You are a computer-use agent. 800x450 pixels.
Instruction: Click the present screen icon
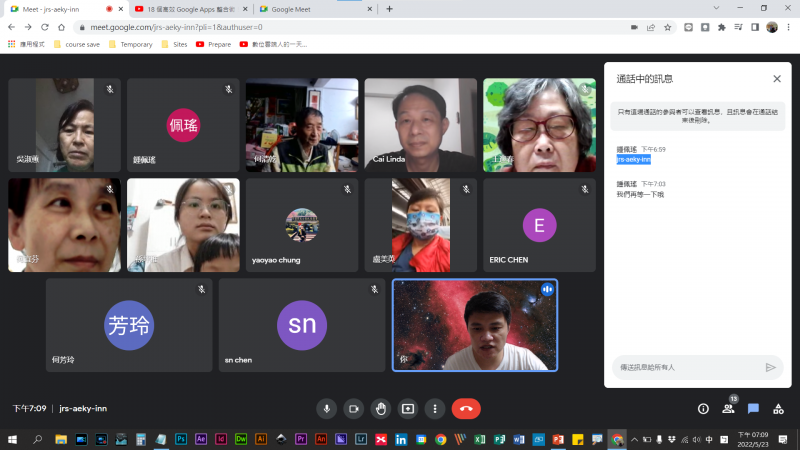408,408
